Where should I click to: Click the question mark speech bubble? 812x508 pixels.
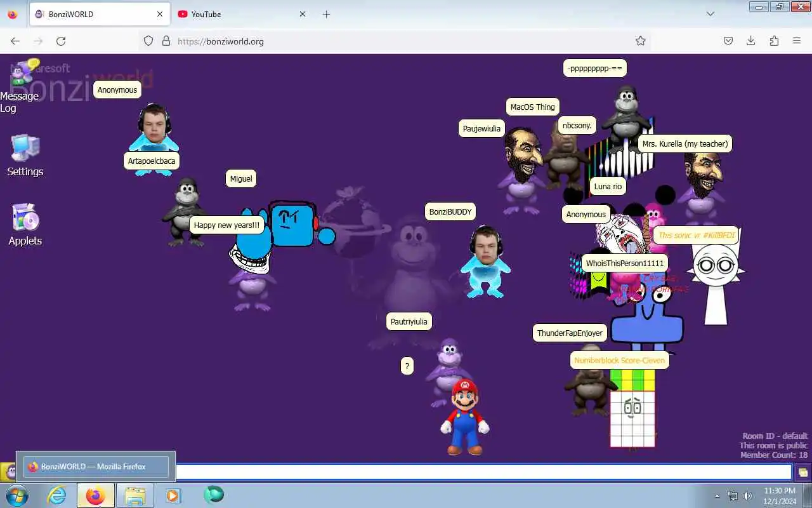(x=407, y=365)
